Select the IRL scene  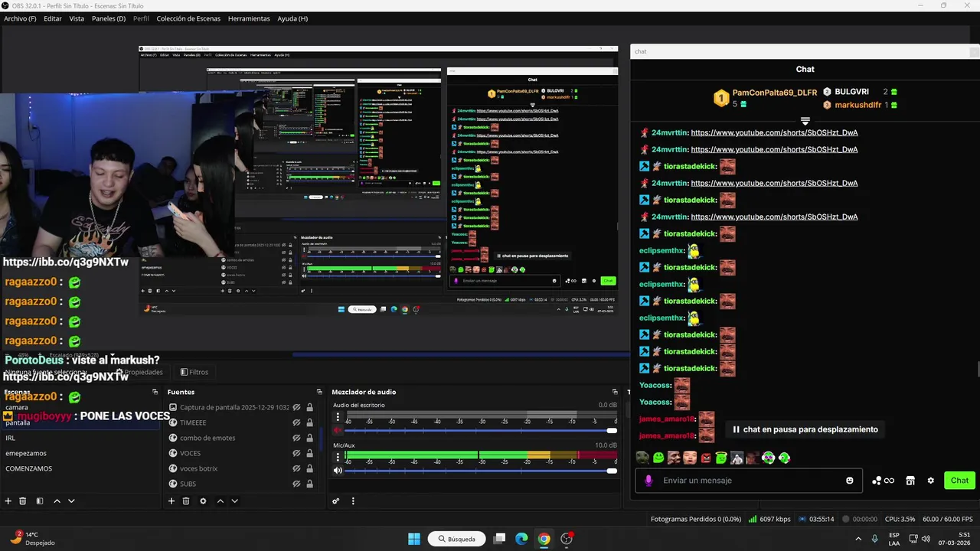pos(11,438)
